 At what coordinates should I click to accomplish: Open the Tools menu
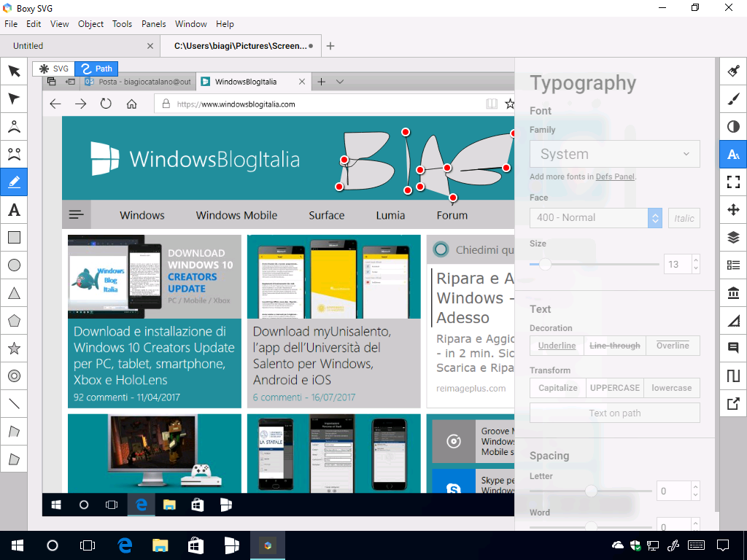pyautogui.click(x=122, y=24)
